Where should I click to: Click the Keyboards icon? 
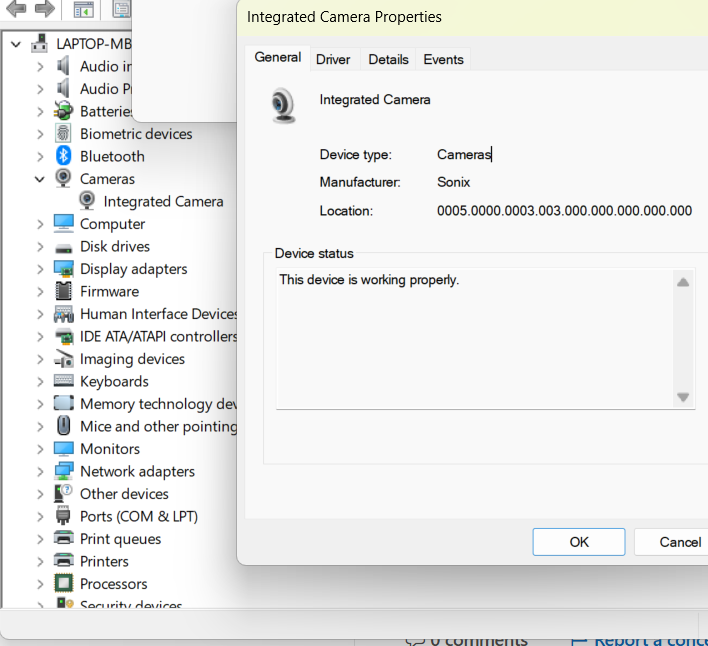[63, 381]
